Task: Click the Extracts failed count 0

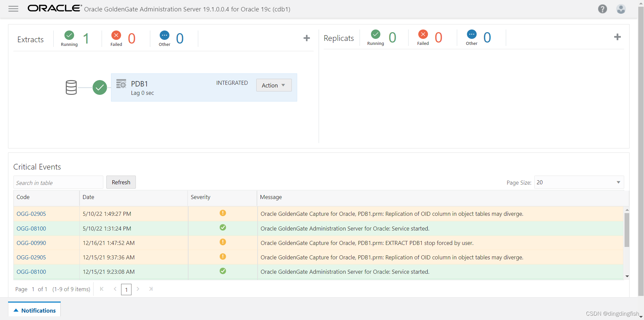Action: (x=131, y=39)
